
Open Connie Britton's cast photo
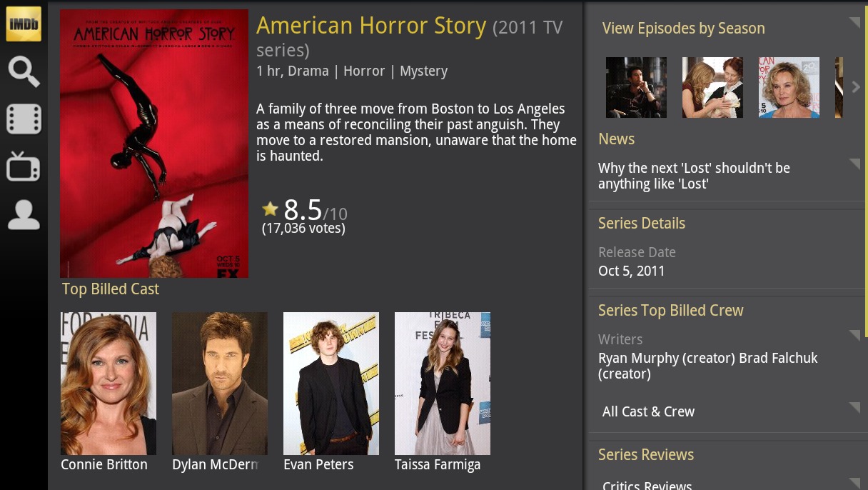click(108, 384)
